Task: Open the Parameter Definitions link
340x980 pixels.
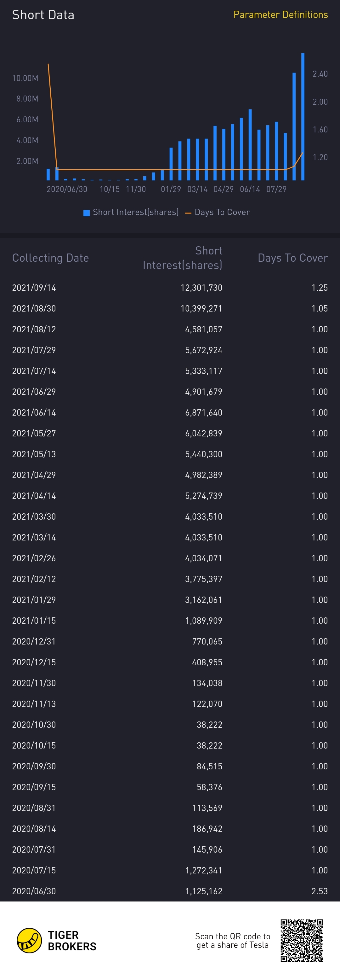Action: (280, 15)
